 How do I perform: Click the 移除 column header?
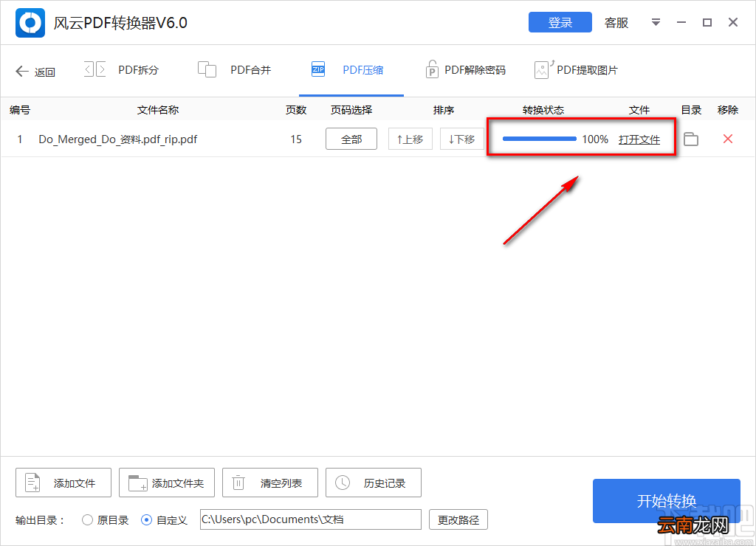click(x=727, y=110)
